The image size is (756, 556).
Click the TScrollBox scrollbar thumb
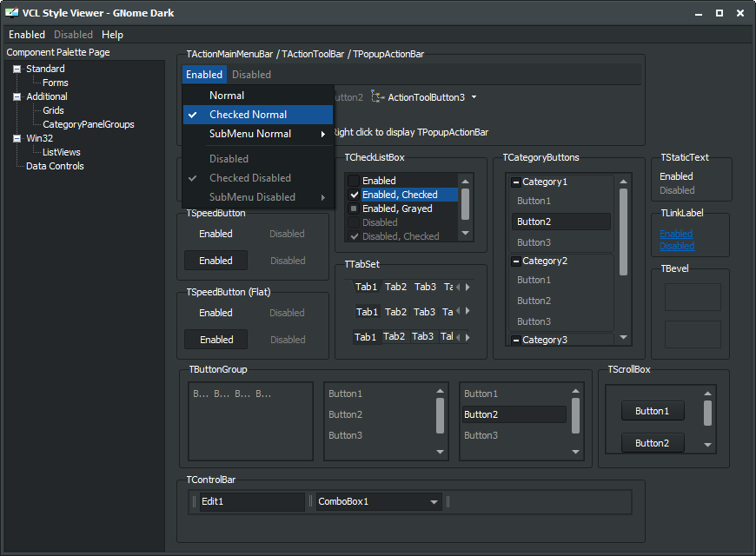[708, 414]
